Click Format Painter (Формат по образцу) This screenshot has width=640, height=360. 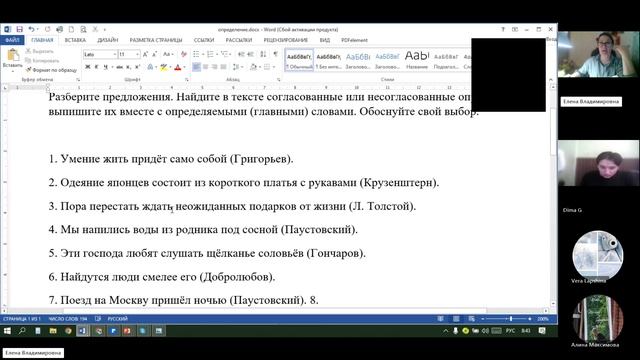(x=51, y=70)
